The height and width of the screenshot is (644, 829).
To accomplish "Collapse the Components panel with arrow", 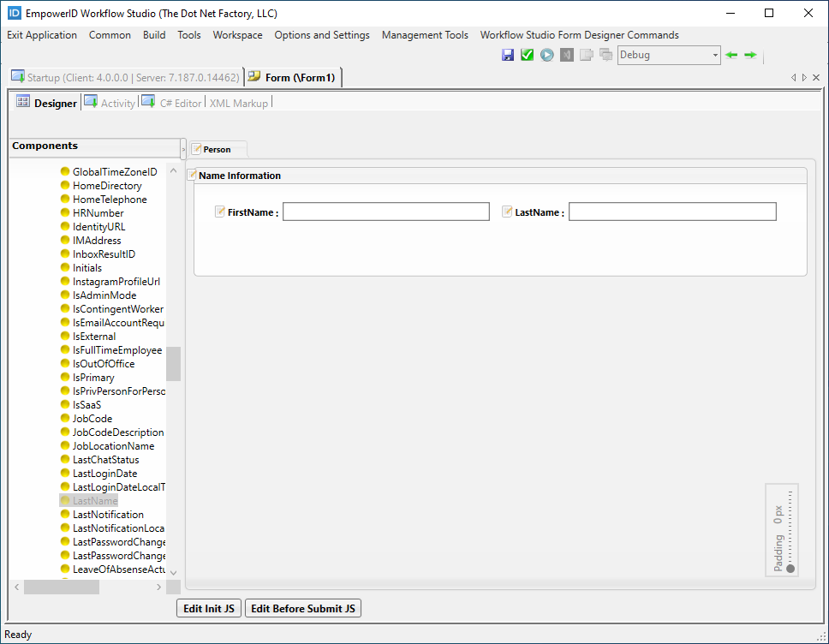I will [183, 150].
